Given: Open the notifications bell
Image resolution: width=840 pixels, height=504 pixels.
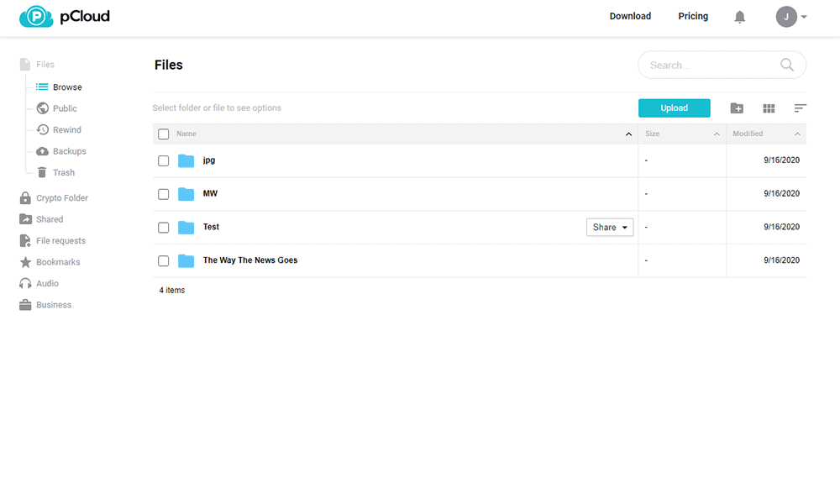Looking at the screenshot, I should (x=739, y=17).
